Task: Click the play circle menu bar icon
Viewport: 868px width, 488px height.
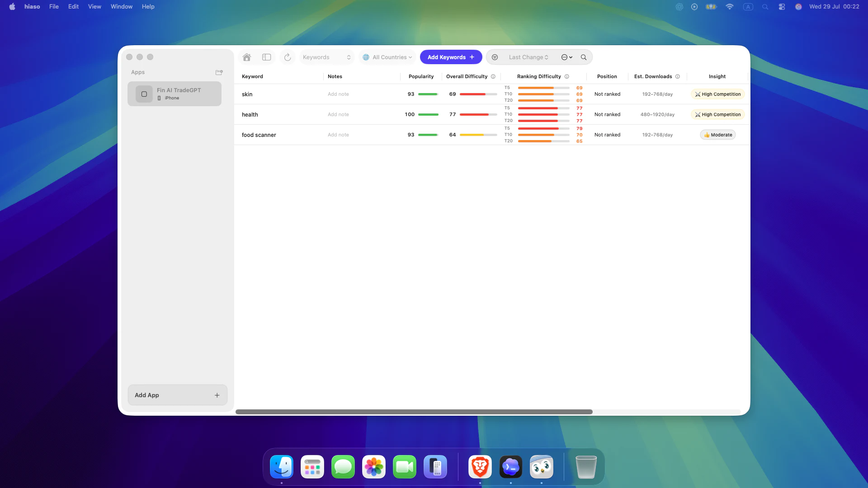Action: point(694,6)
